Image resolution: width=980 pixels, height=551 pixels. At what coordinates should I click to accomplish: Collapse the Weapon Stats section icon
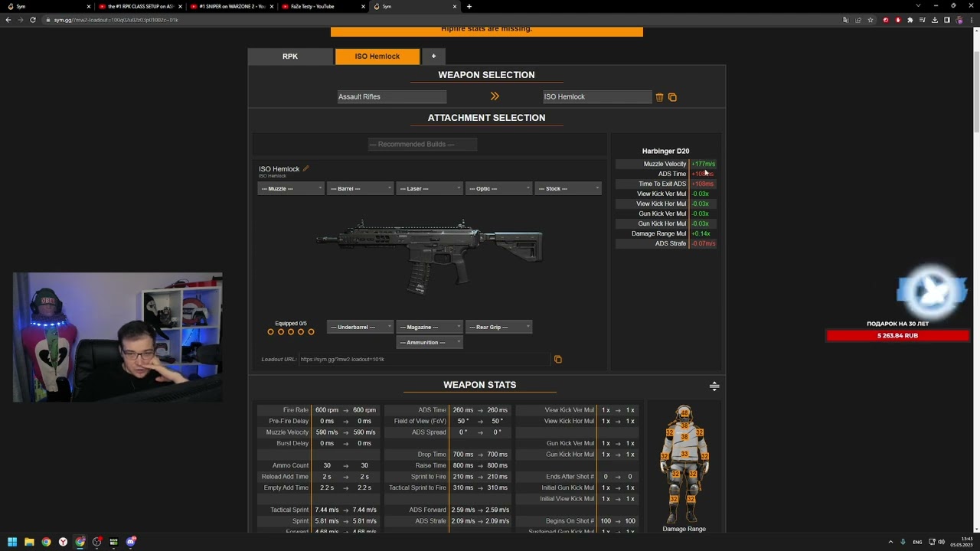pyautogui.click(x=714, y=386)
